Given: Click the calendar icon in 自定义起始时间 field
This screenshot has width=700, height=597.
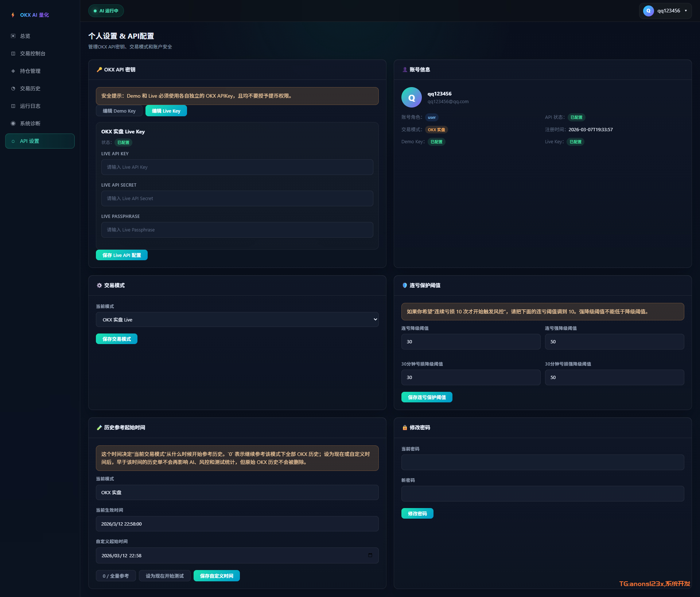Looking at the screenshot, I should [x=370, y=555].
